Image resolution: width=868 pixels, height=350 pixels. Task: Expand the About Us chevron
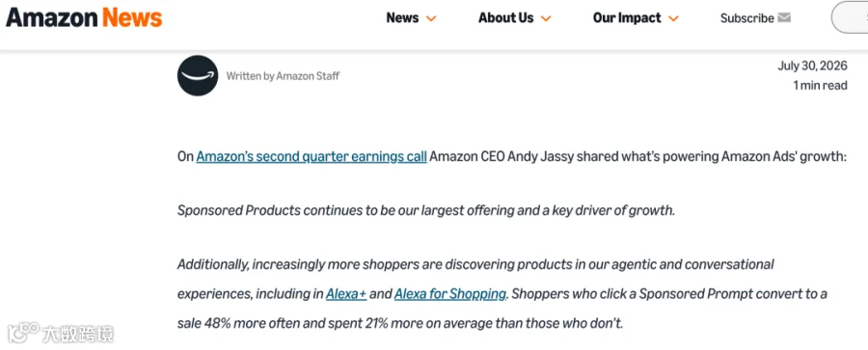click(x=546, y=19)
